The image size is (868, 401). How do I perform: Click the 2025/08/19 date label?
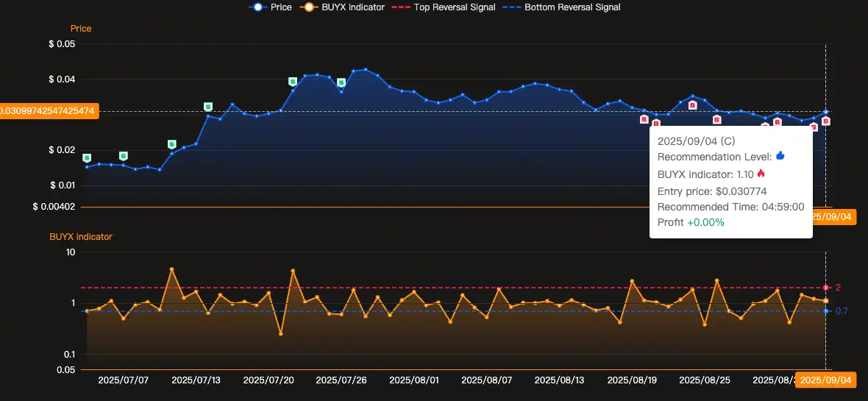tap(632, 380)
